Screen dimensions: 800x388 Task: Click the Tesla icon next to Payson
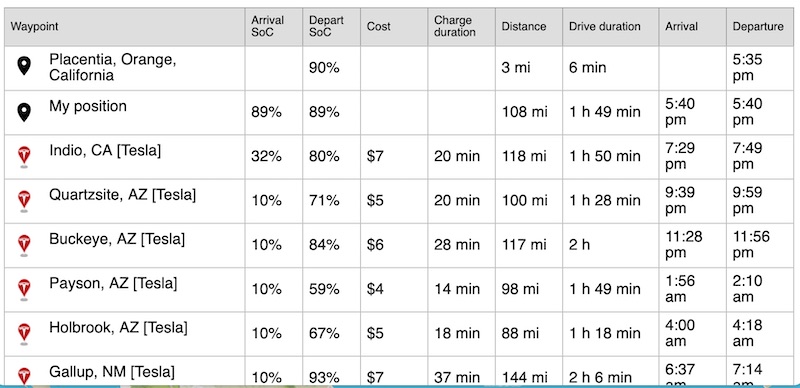point(24,290)
